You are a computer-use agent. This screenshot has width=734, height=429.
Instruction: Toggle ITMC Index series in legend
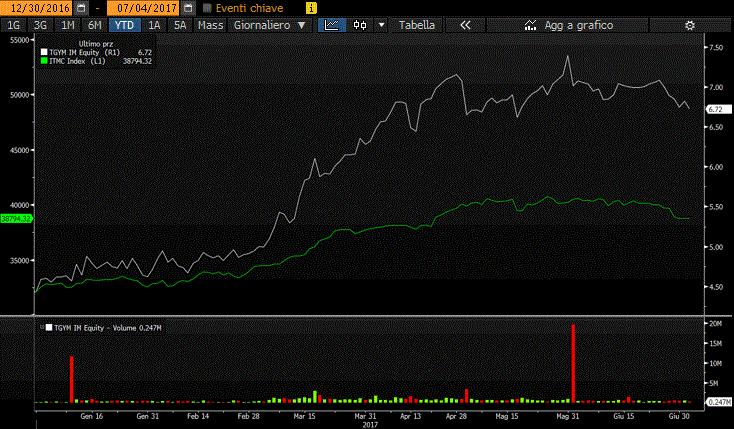[44, 61]
